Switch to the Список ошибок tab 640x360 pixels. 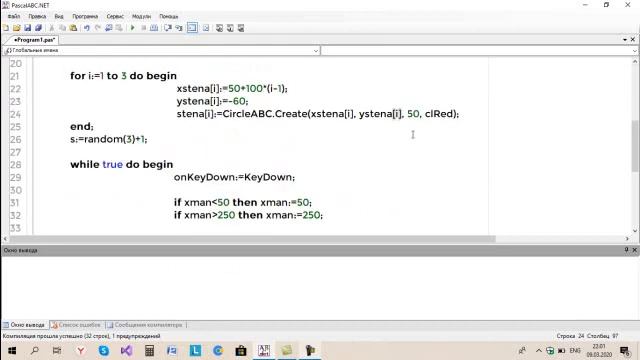click(76, 325)
